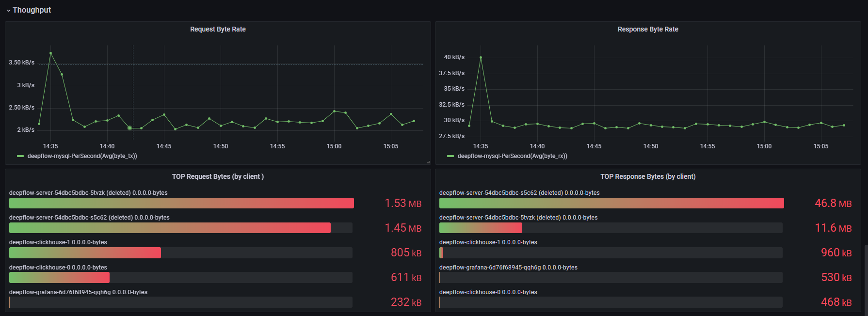Click the 3.50 kB/s axis label
Image resolution: width=868 pixels, height=316 pixels.
(22, 63)
